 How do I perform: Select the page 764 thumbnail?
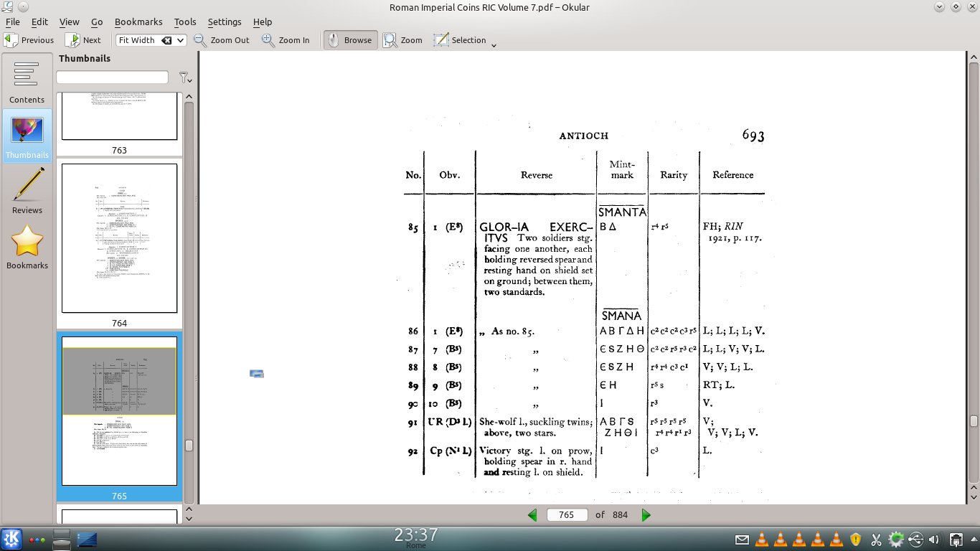point(119,238)
